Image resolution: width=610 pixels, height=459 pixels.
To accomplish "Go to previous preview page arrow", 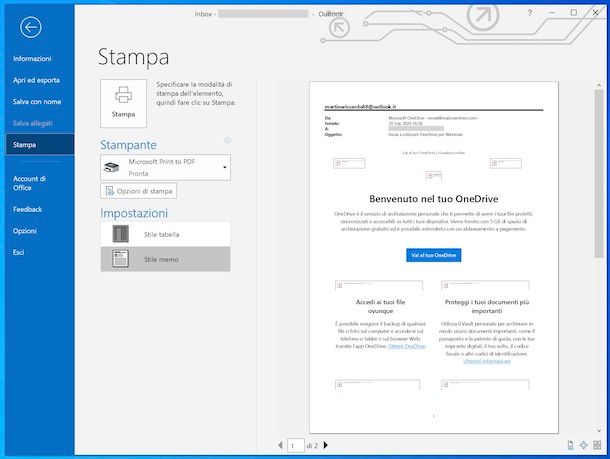I will coord(280,445).
